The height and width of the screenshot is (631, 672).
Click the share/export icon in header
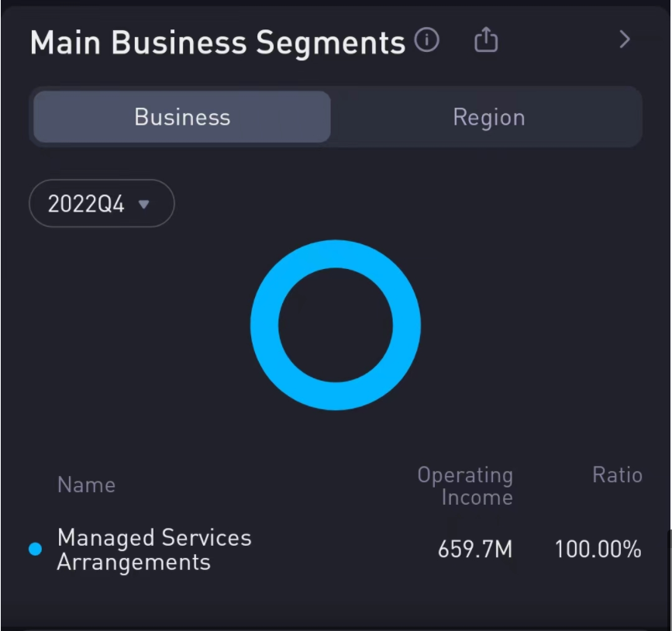[x=486, y=40]
